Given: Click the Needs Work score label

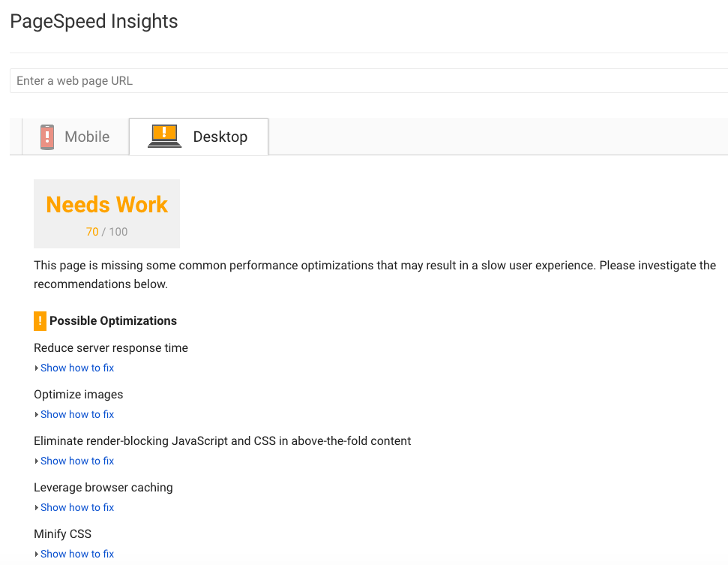Looking at the screenshot, I should 106,205.
